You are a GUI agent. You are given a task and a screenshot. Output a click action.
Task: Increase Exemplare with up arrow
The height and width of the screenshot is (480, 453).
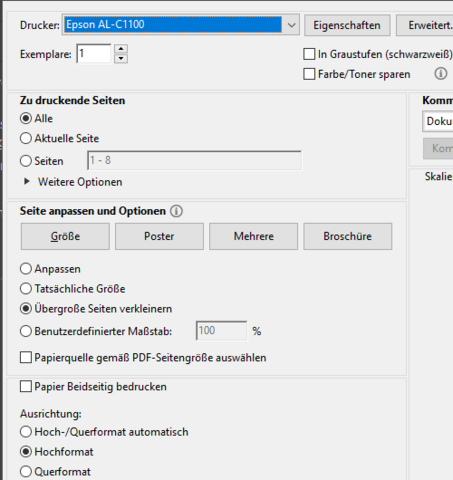[121, 49]
